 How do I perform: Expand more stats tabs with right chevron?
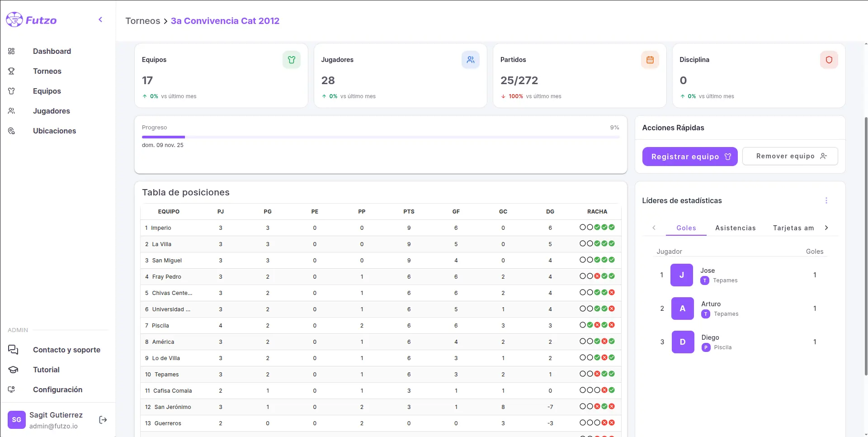click(827, 228)
